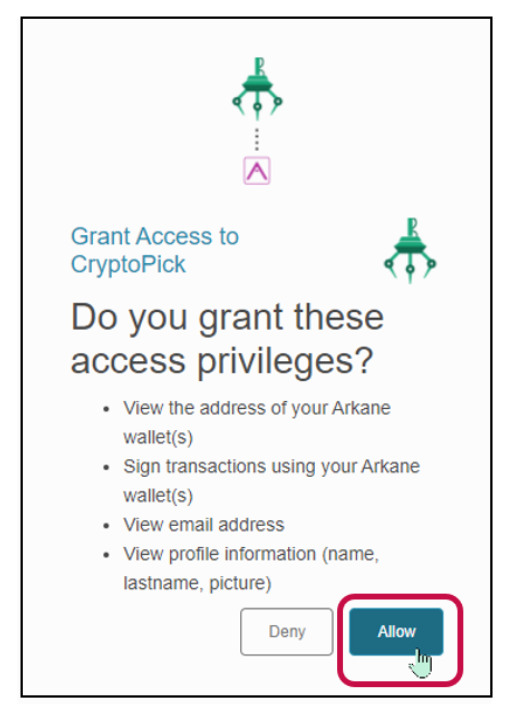519x704 pixels.
Task: Select 'Do you grant these' heading line
Action: coord(227,317)
